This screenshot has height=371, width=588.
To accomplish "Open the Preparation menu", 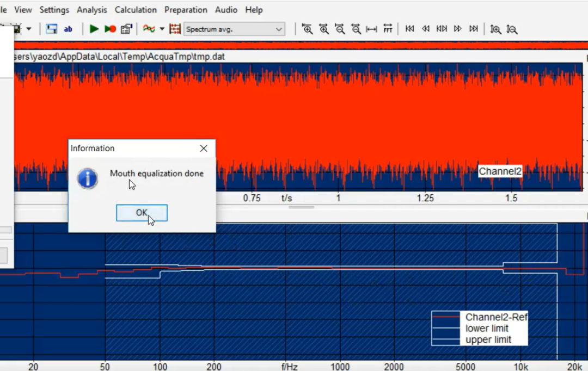I will pyautogui.click(x=186, y=10).
